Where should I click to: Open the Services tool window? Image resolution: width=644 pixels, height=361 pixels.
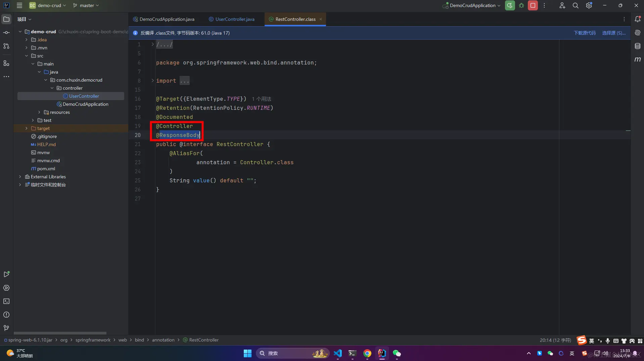coord(6,288)
